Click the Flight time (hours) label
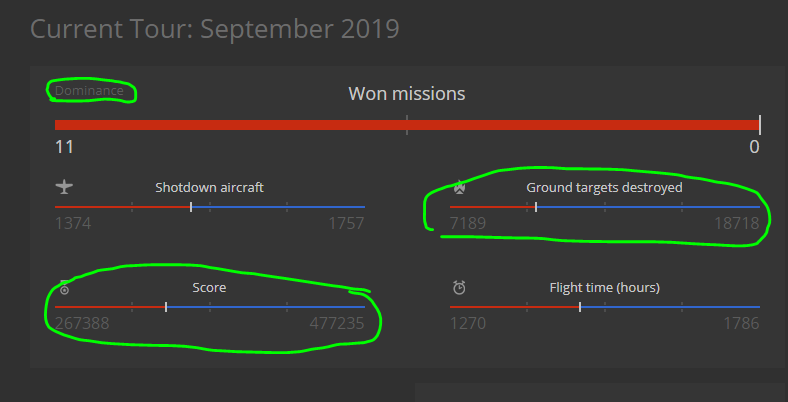The height and width of the screenshot is (402, 788). pyautogui.click(x=604, y=288)
